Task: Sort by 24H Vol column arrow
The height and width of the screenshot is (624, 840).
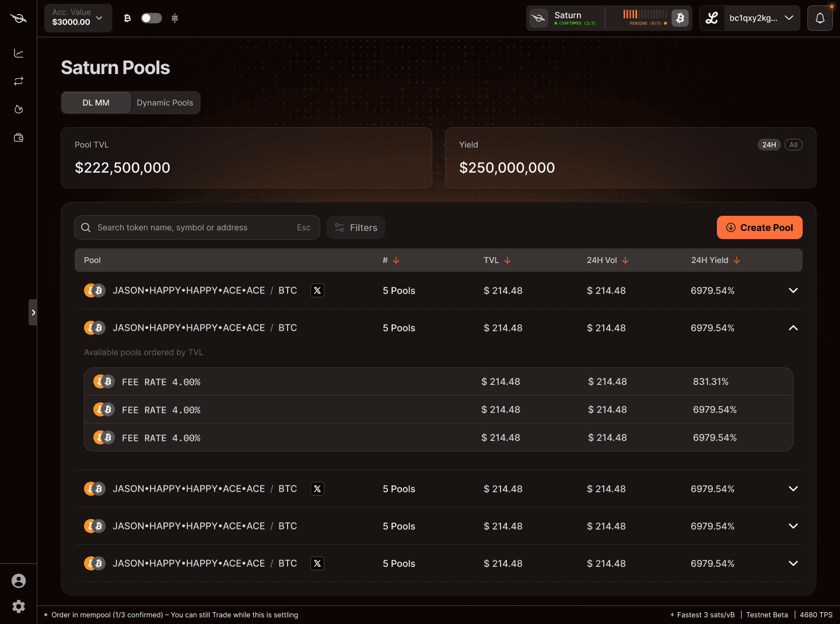Action: pyautogui.click(x=625, y=260)
